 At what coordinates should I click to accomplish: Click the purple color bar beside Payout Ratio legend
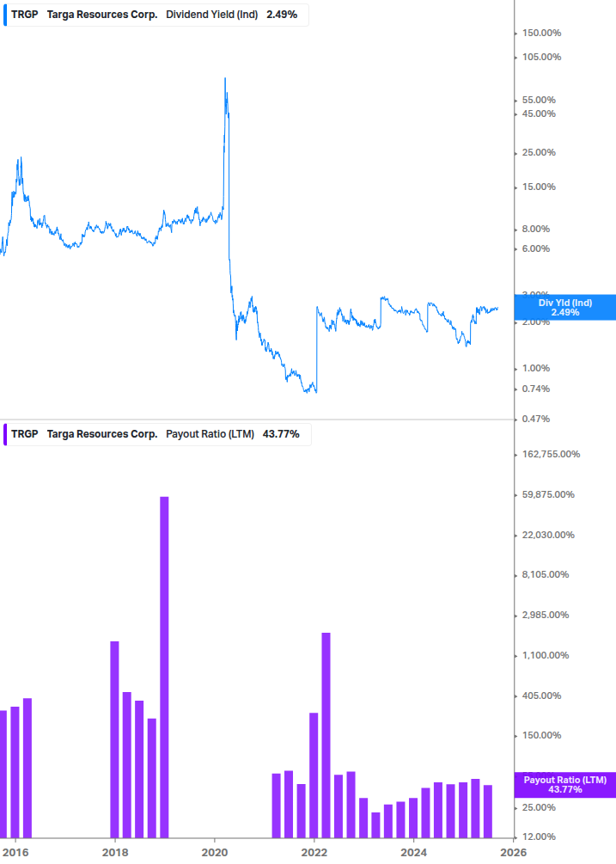click(x=5, y=434)
